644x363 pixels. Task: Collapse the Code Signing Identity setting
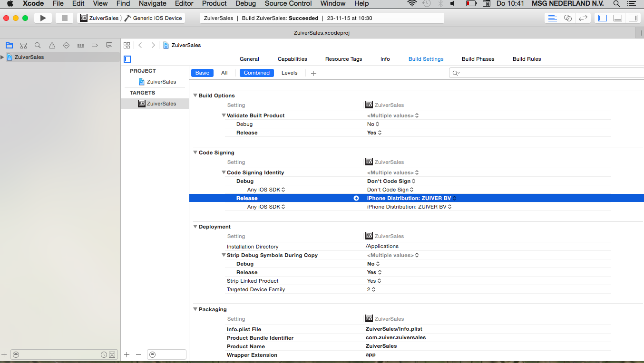[x=224, y=172]
